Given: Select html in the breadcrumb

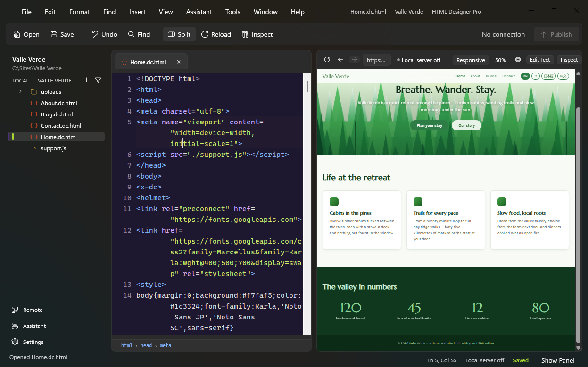Looking at the screenshot, I should (x=127, y=345).
